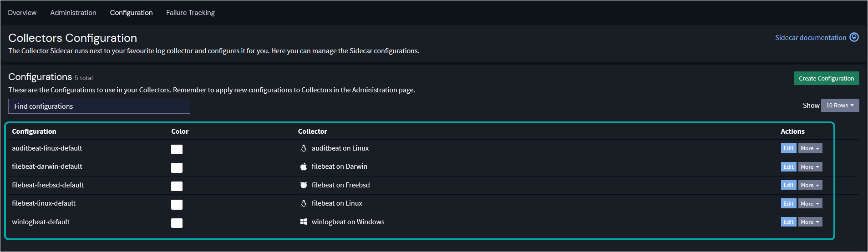Click the Color column header

point(180,131)
